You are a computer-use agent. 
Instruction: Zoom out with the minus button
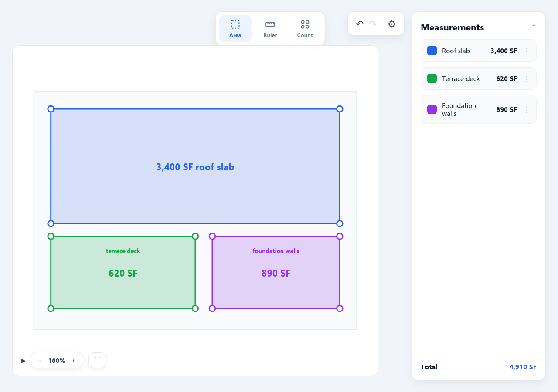coord(40,360)
